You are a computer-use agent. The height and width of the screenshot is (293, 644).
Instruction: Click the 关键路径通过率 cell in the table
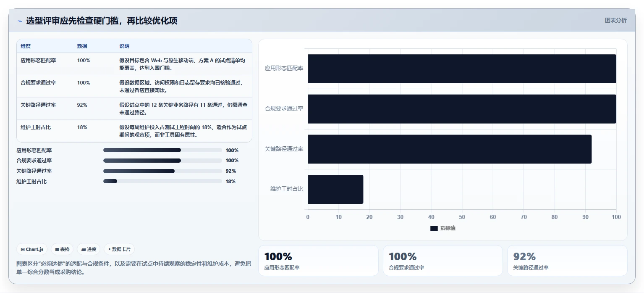point(38,105)
